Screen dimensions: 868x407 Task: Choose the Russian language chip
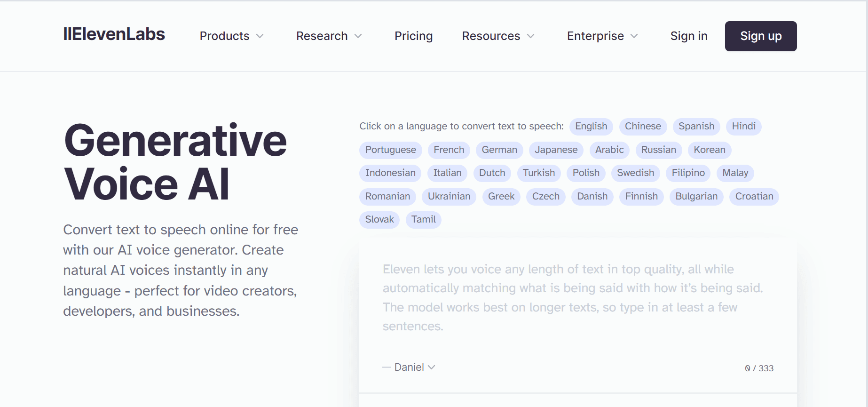(659, 150)
